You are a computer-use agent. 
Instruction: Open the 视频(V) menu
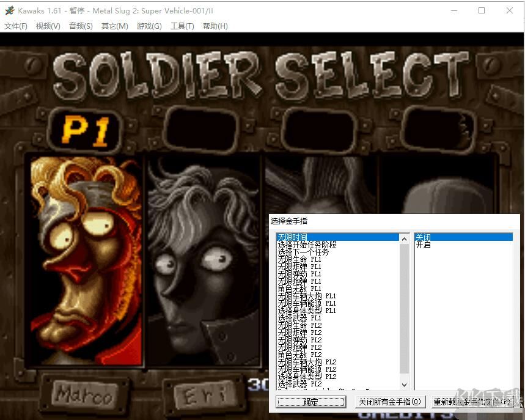tap(48, 26)
